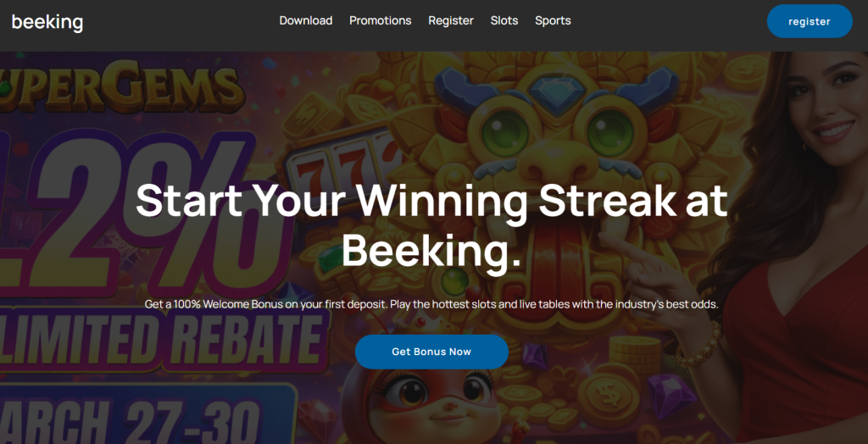Click the blue register button at top right
The image size is (868, 444).
coord(810,21)
